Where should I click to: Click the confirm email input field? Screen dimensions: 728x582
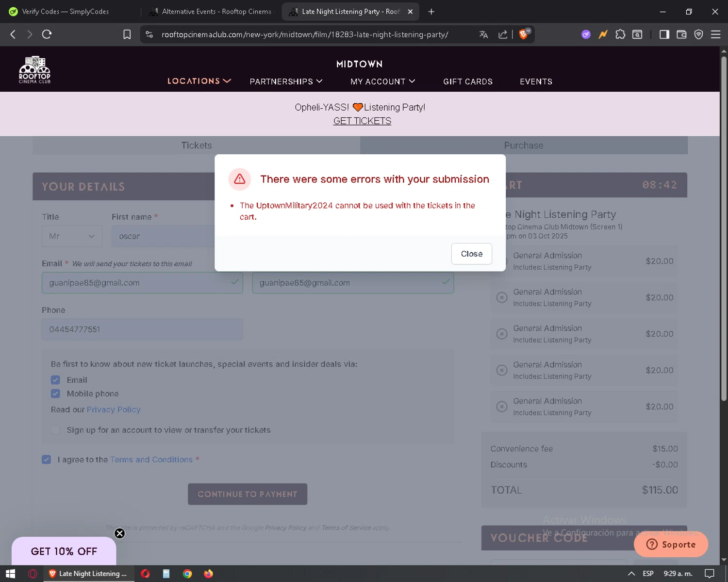353,283
